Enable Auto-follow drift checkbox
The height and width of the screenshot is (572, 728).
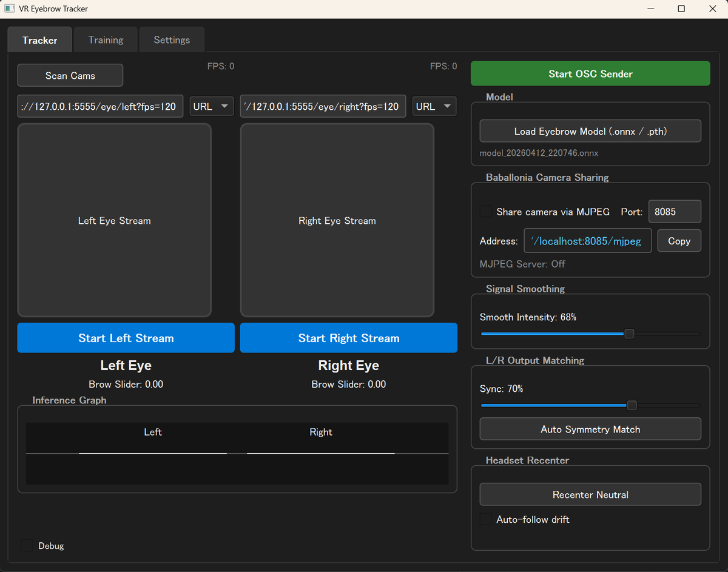point(486,519)
